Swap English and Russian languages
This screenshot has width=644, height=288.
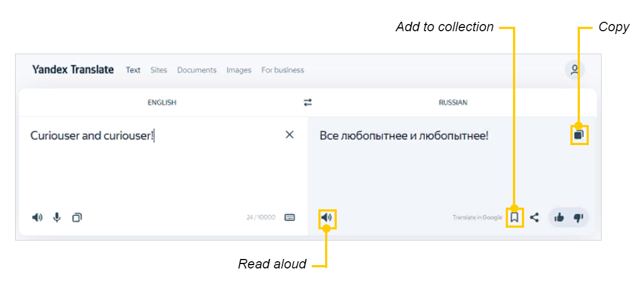pyautogui.click(x=308, y=103)
